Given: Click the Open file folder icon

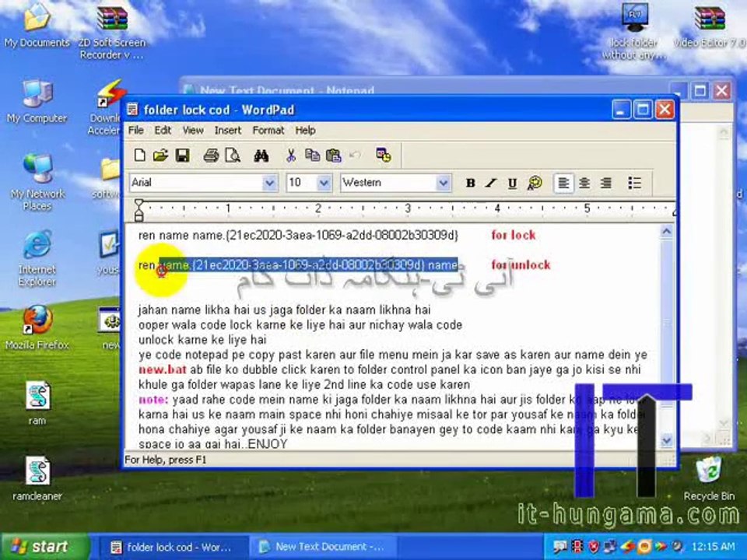Looking at the screenshot, I should pyautogui.click(x=160, y=156).
